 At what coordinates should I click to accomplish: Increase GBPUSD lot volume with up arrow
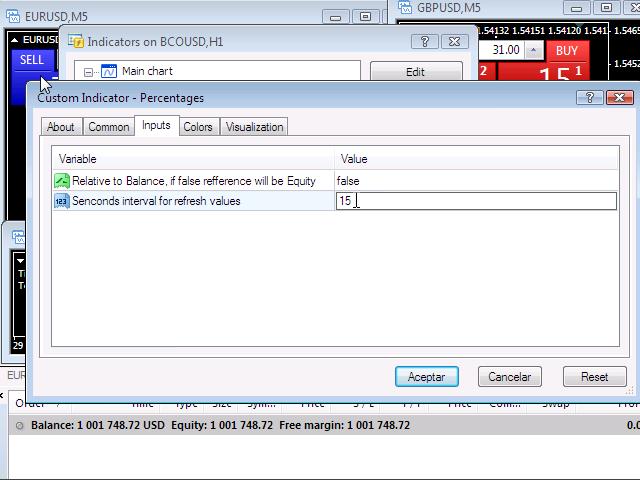(x=533, y=50)
